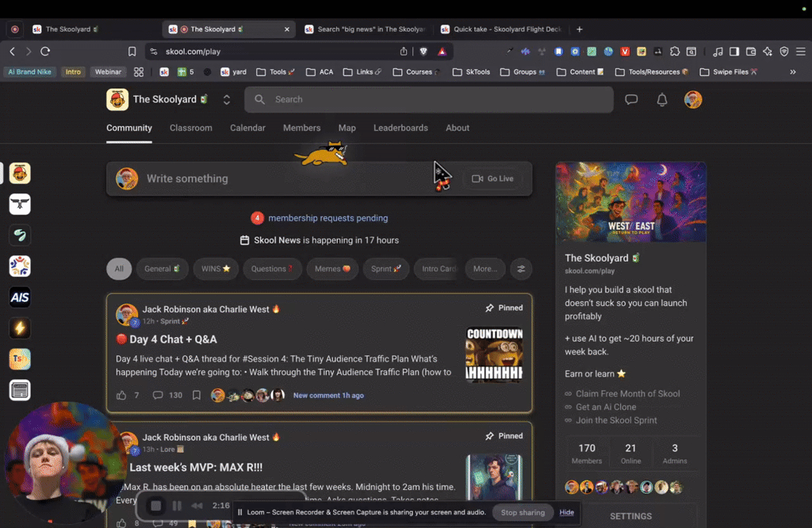Viewport: 812px width, 528px height.
Task: Expand the More... categories dropdown
Action: [485, 269]
